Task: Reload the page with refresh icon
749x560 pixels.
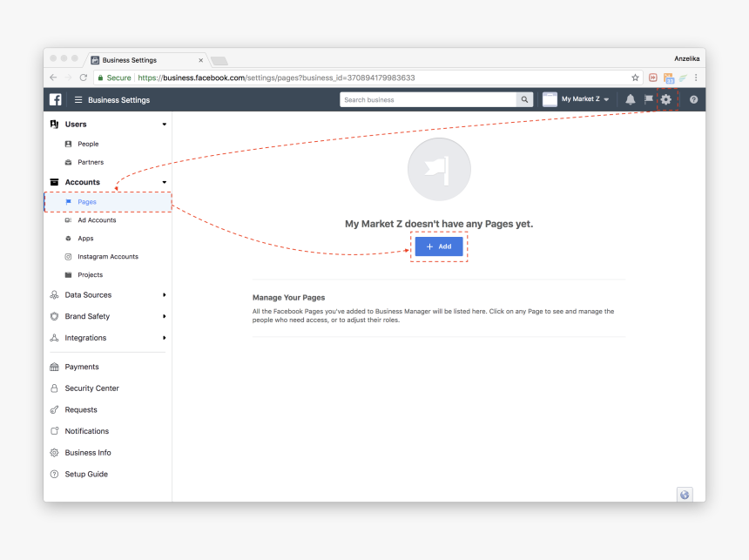Action: pyautogui.click(x=84, y=78)
